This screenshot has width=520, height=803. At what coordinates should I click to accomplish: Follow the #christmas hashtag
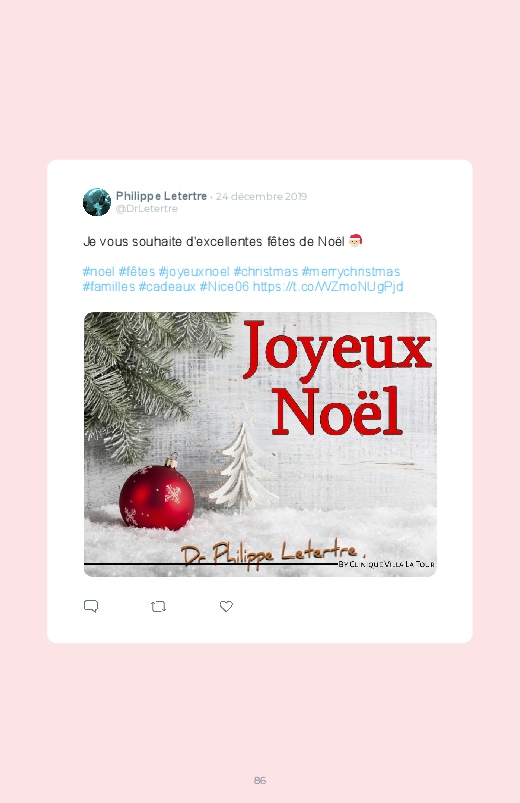coord(265,271)
